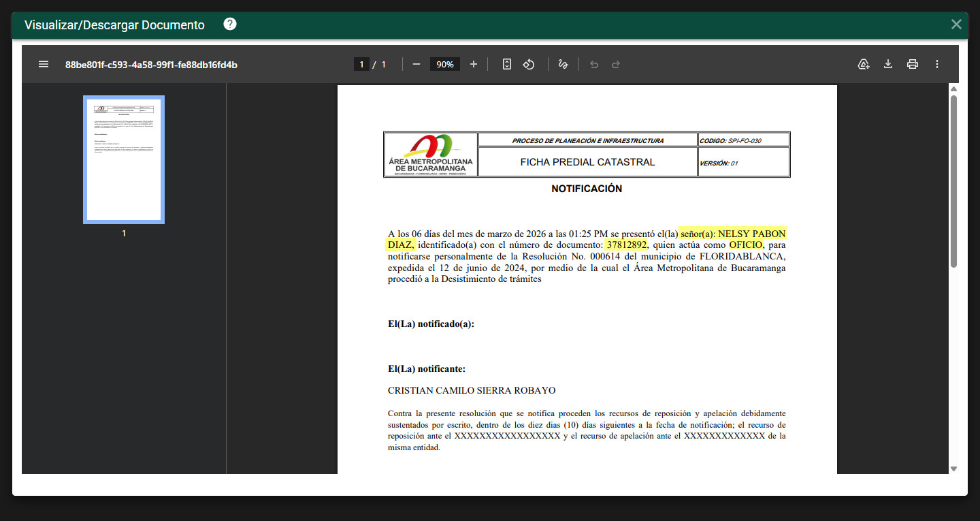The image size is (980, 521).
Task: Toggle the PDF sidebar menu
Action: (44, 64)
